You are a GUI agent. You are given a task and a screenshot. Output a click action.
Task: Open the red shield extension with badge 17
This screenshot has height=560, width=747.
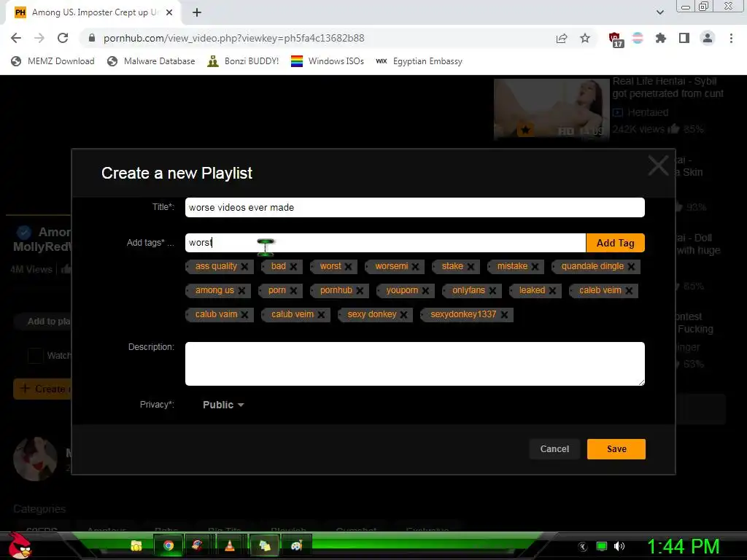pyautogui.click(x=616, y=39)
